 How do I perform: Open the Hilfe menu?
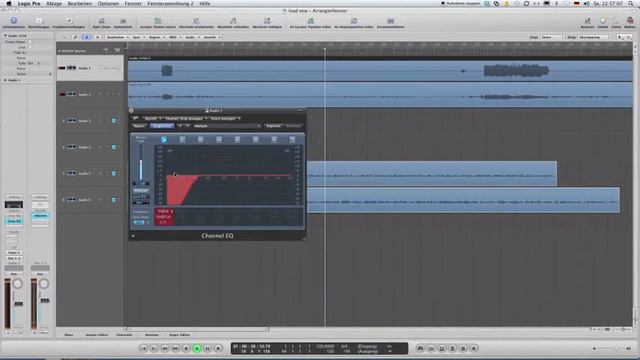tap(205, 3)
